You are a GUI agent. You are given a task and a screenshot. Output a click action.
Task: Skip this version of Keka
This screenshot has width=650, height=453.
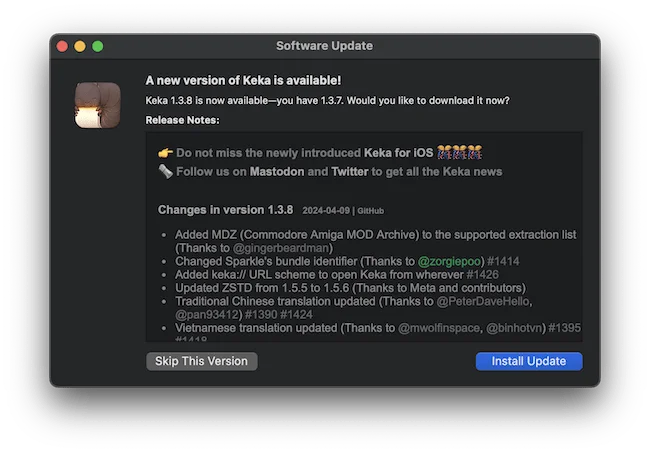pos(201,361)
